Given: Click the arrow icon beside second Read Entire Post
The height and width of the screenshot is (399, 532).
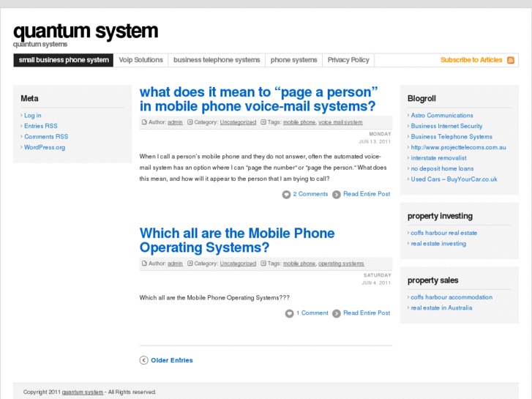Looking at the screenshot, I should [336, 313].
